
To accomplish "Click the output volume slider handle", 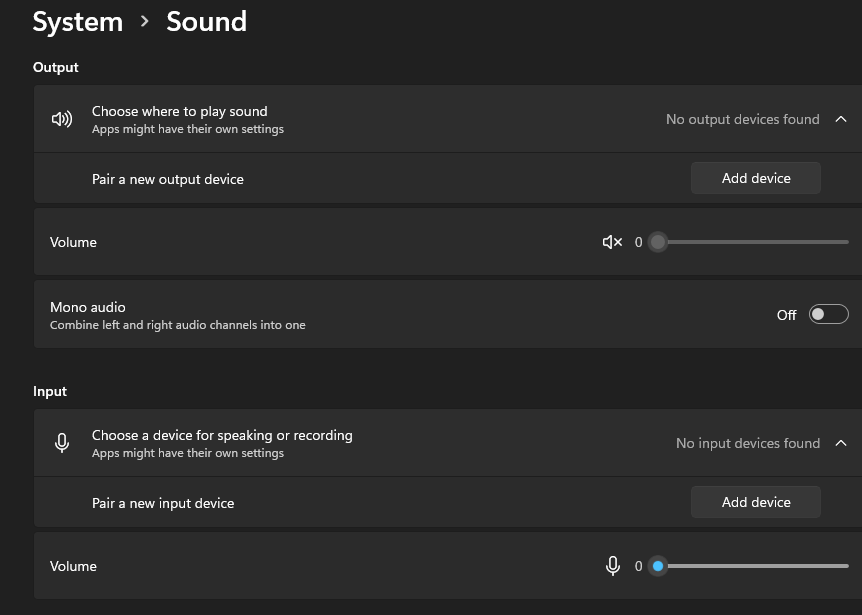I will tap(657, 242).
